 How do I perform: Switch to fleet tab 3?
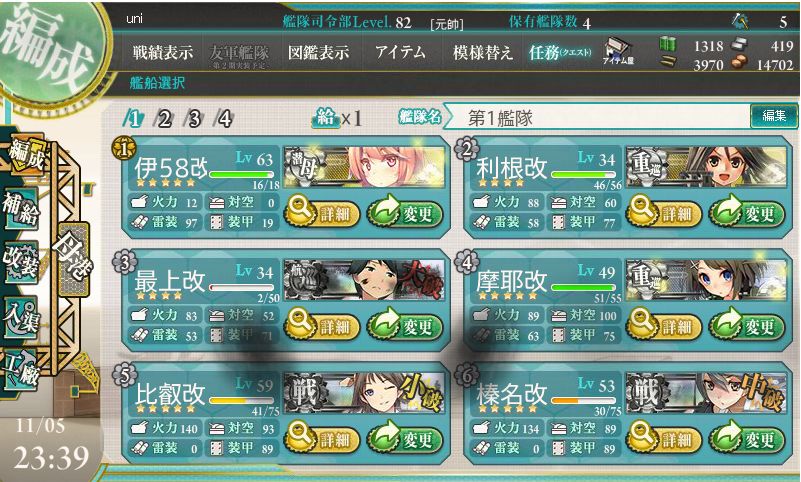(x=195, y=119)
